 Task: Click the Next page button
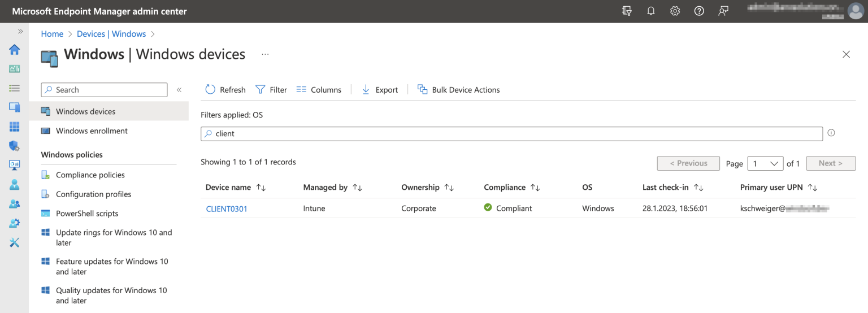point(831,163)
